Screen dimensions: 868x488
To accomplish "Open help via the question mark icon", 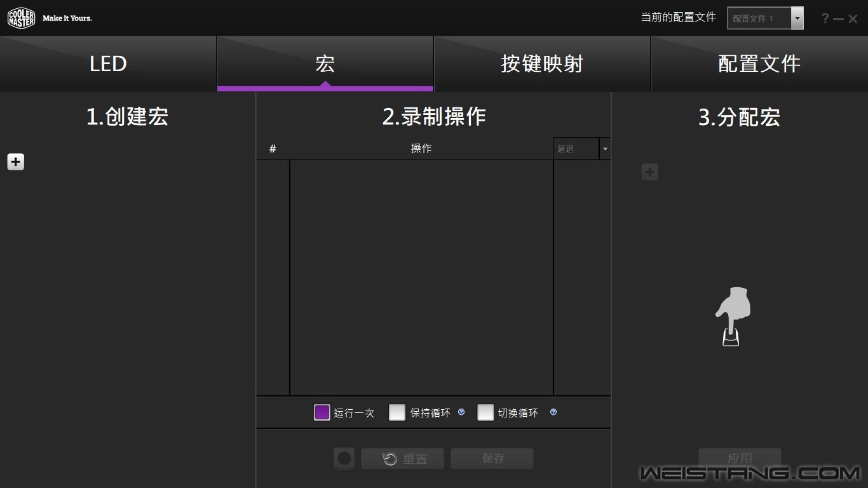I will pos(825,18).
